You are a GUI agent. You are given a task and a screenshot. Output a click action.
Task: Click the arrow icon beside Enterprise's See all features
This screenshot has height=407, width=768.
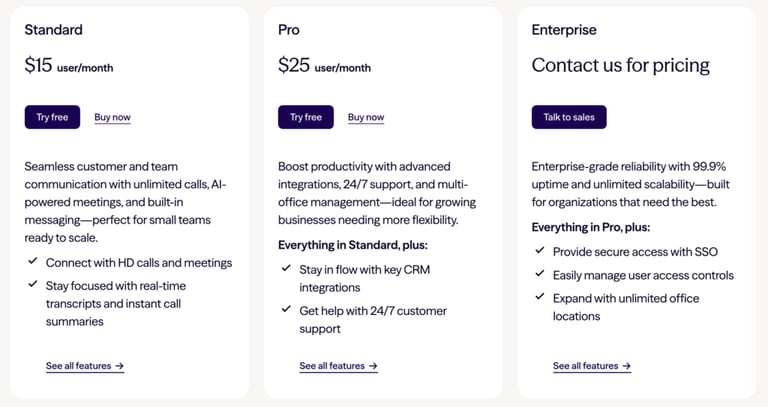pos(626,366)
